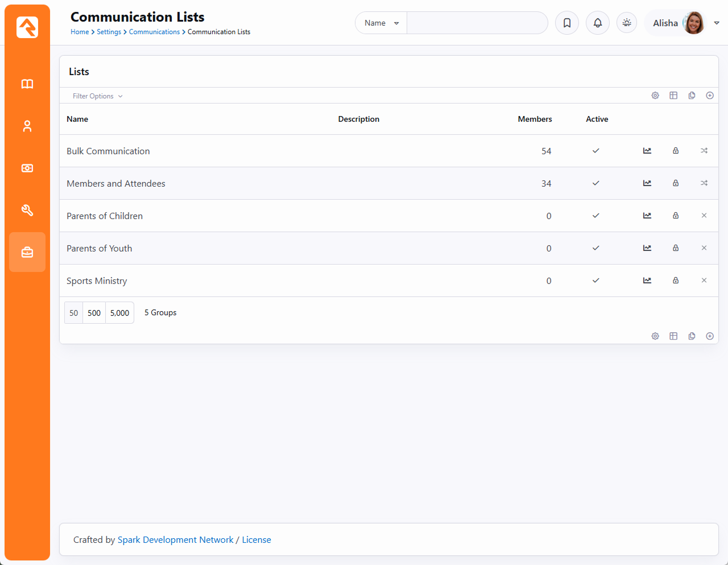Screen dimensions: 728x565
Task: Open the person icon sidebar menu
Action: [x=27, y=126]
